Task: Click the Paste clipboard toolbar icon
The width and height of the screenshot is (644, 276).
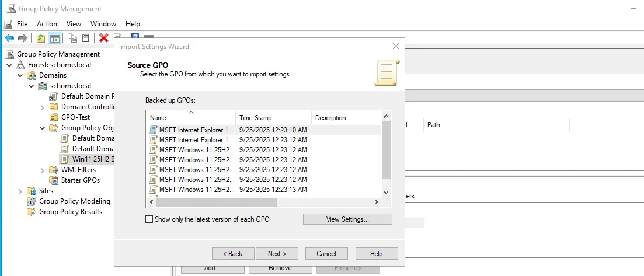Action: coord(86,38)
